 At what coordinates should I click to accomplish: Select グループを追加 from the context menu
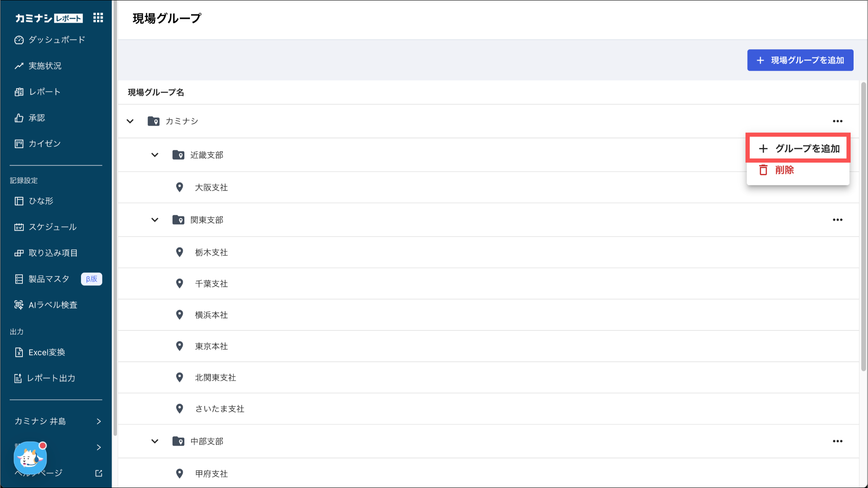coord(798,148)
